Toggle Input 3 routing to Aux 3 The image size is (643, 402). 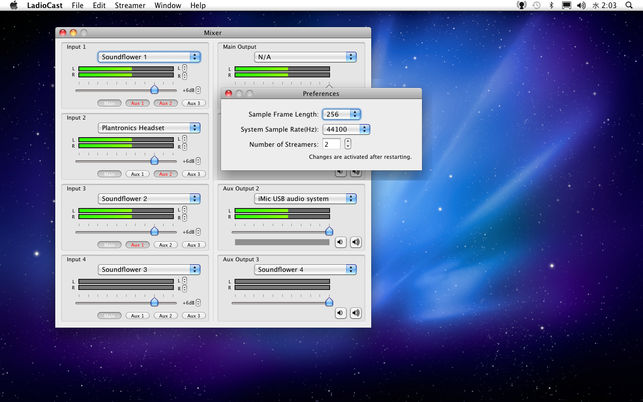[194, 245]
